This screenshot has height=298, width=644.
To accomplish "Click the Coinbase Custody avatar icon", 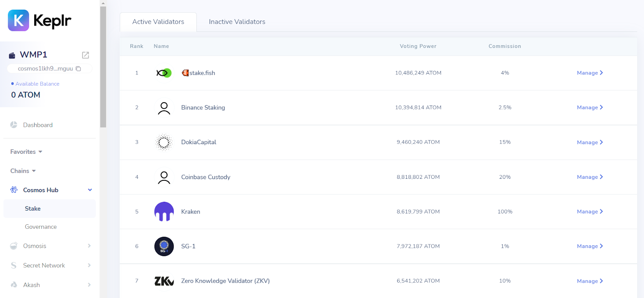I will click(x=164, y=177).
